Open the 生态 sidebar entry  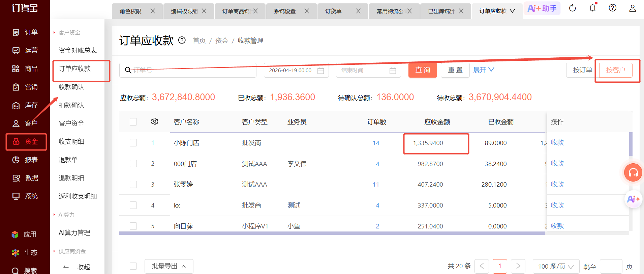pos(24,253)
